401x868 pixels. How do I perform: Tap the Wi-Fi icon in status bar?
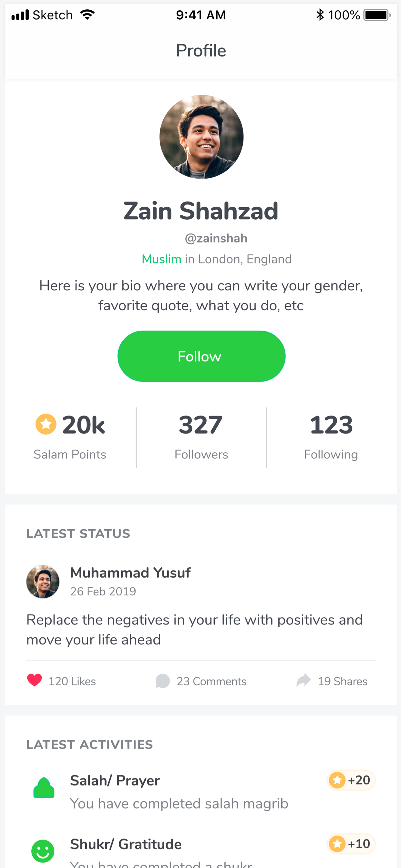click(87, 15)
